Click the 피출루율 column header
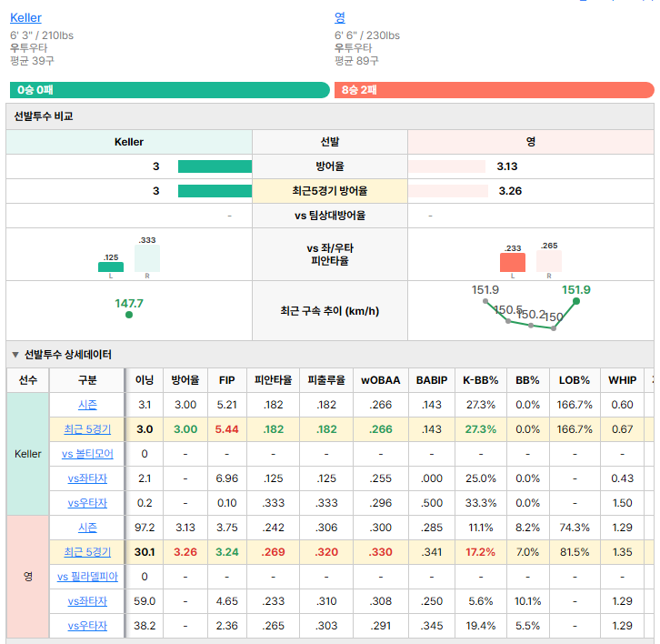Image resolution: width=660 pixels, height=644 pixels. [x=326, y=380]
